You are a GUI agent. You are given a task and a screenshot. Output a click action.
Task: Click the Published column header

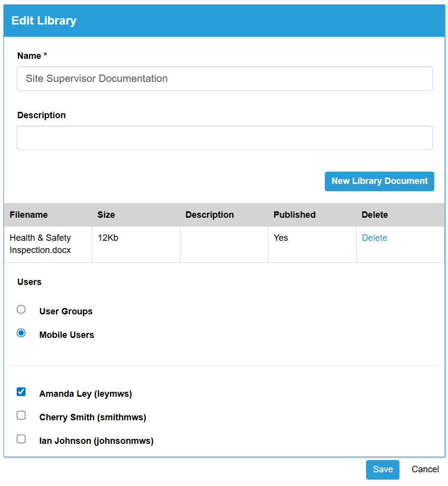pyautogui.click(x=294, y=215)
